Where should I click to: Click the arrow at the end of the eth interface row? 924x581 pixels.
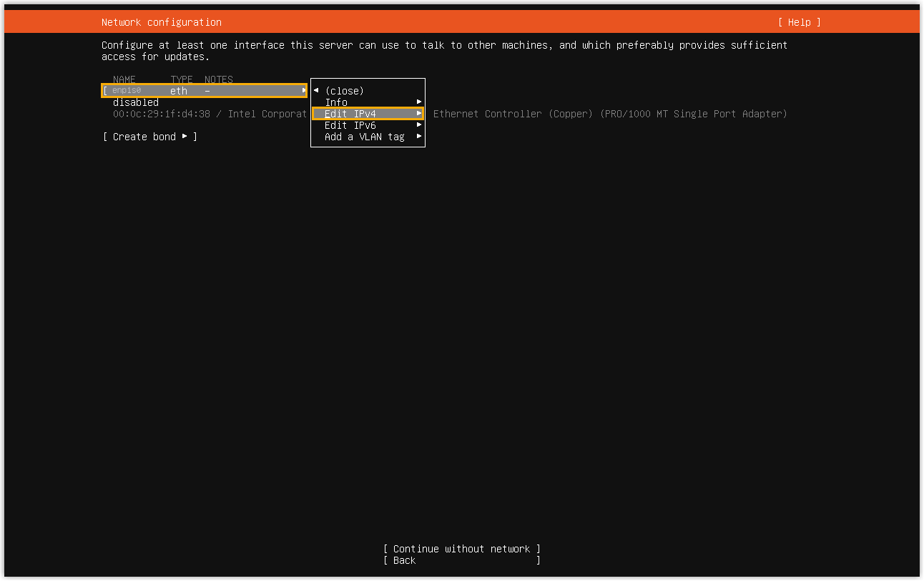pyautogui.click(x=303, y=91)
